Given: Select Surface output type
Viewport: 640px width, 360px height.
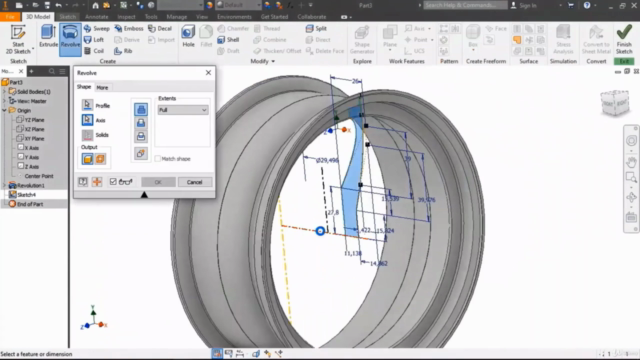Looking at the screenshot, I should [100, 159].
